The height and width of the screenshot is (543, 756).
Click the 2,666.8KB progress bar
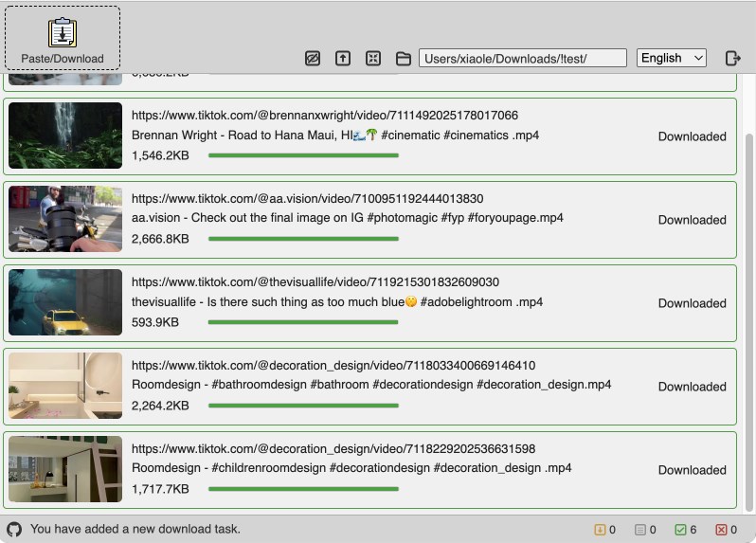pyautogui.click(x=303, y=239)
